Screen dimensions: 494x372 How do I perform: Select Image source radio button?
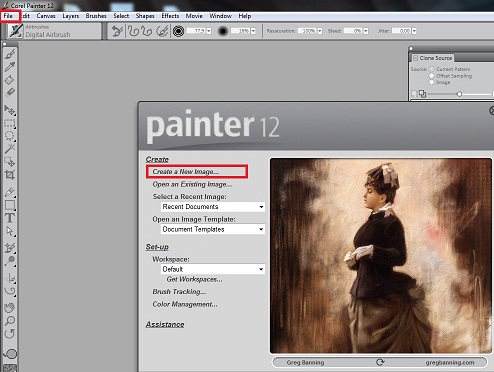(432, 82)
